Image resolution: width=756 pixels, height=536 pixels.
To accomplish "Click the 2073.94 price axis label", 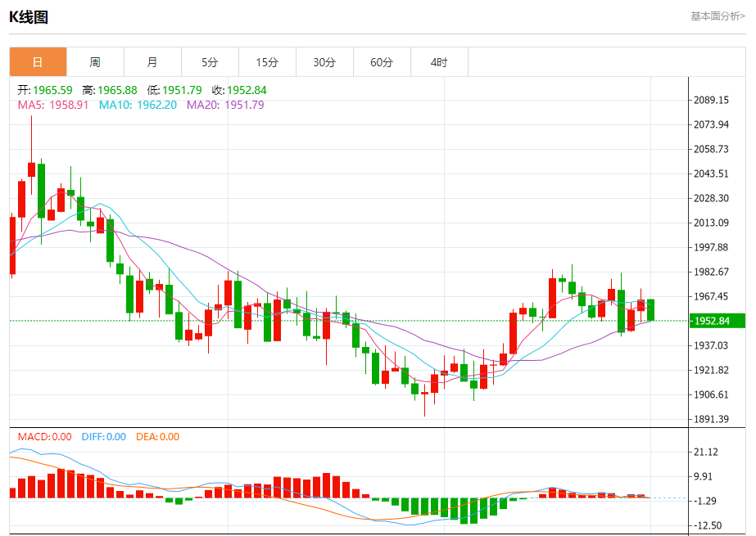I will [x=711, y=124].
